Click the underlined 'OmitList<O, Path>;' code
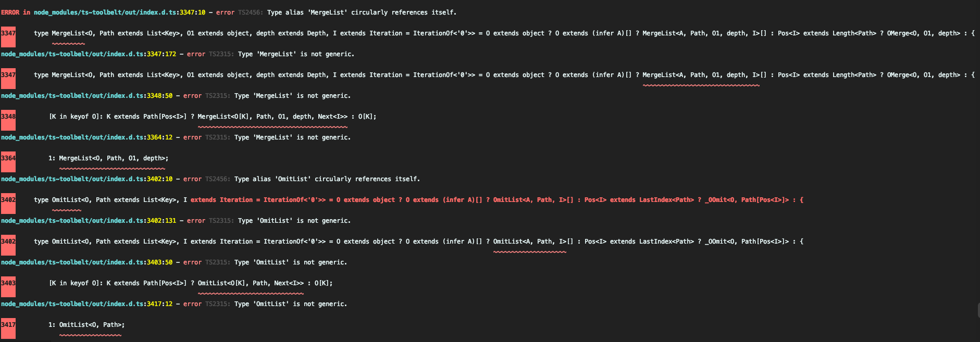This screenshot has width=980, height=342. (92, 325)
